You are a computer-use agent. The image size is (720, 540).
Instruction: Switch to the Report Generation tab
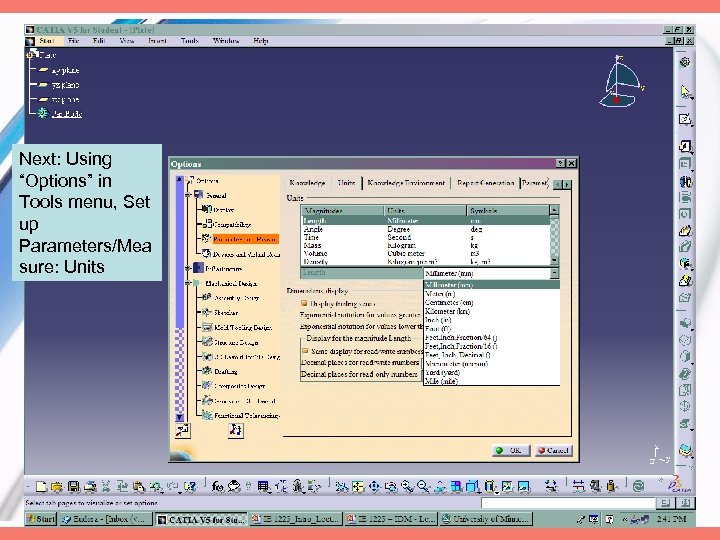485,183
